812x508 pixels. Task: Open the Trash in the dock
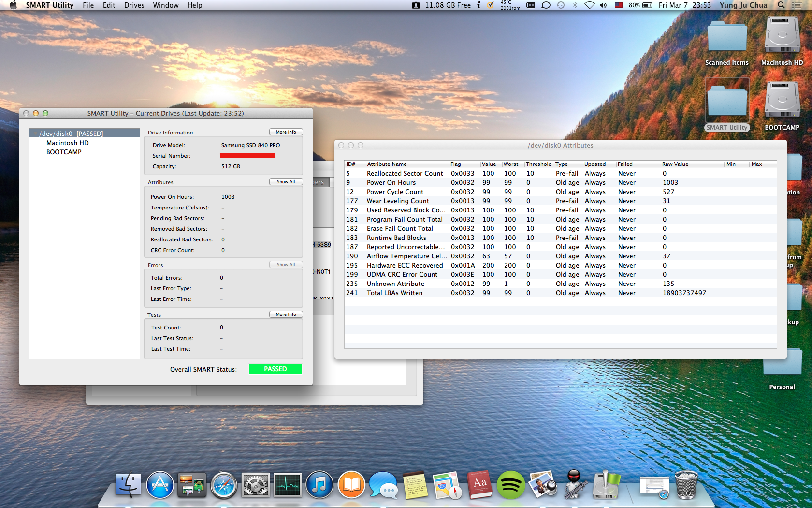686,485
